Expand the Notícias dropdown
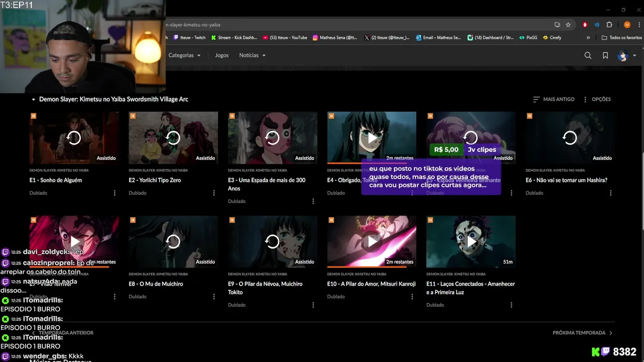The width and height of the screenshot is (644, 362). coord(252,55)
